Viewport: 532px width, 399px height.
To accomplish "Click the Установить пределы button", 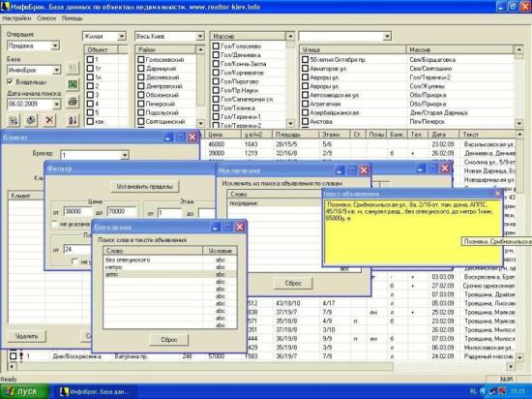I will click(145, 187).
